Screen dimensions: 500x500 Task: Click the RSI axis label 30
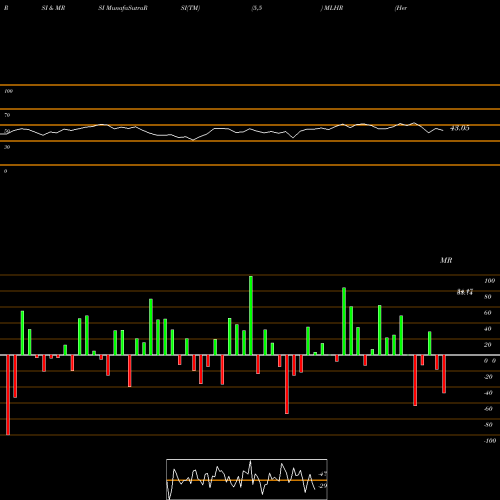pyautogui.click(x=7, y=147)
